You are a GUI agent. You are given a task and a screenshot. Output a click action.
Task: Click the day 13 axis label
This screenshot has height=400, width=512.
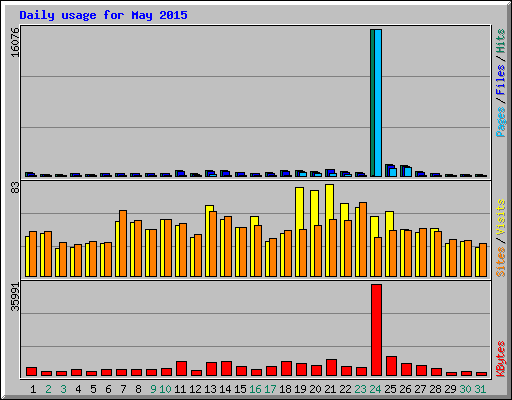210,389
